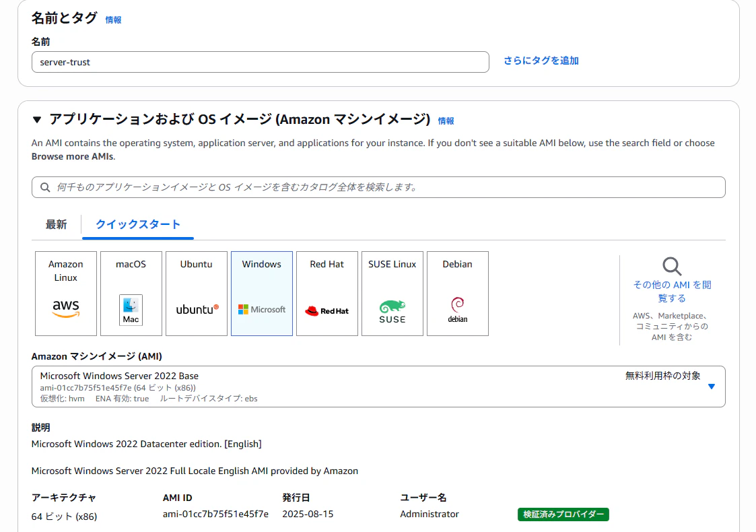Viewport: 756px width, 532px height.
Task: Click the magnifier icon to browse other AMIs
Action: pos(672,266)
